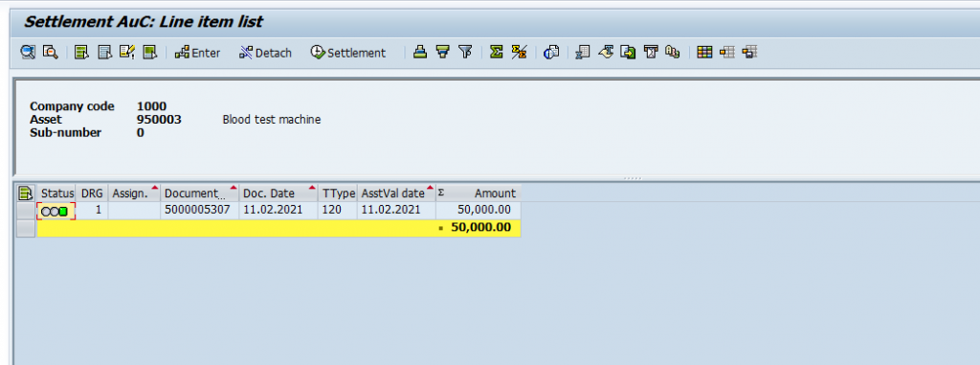The height and width of the screenshot is (365, 980).
Task: Click the Details magnifier icon in toolbar
Action: 28,52
